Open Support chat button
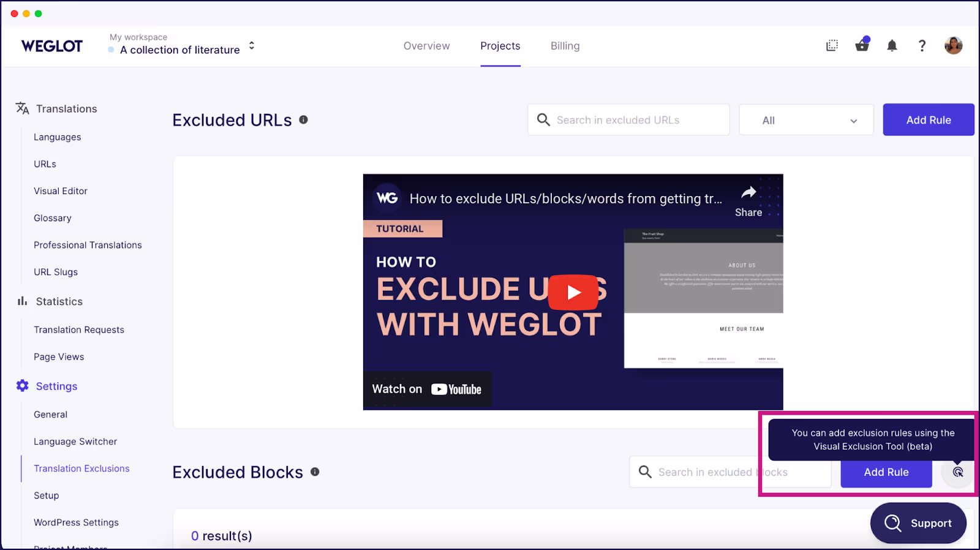Viewport: 980px width, 550px height. point(918,523)
